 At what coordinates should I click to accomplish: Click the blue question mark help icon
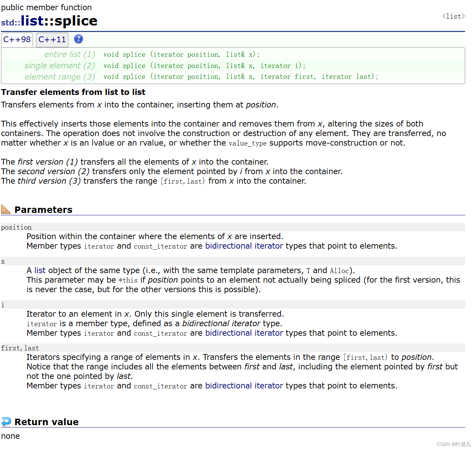pos(79,39)
